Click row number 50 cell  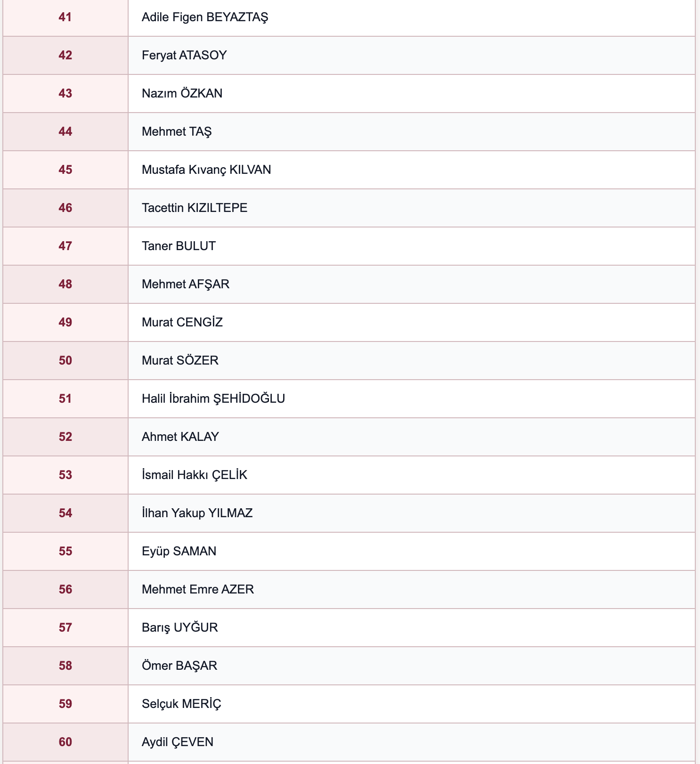65,361
